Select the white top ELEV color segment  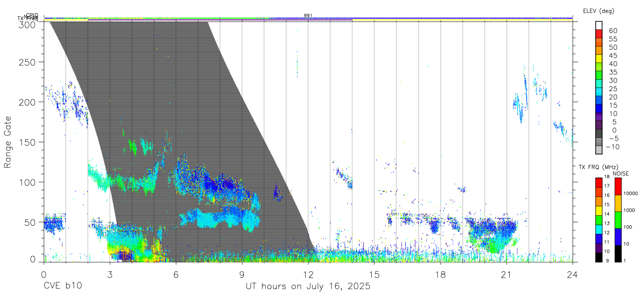tap(599, 25)
